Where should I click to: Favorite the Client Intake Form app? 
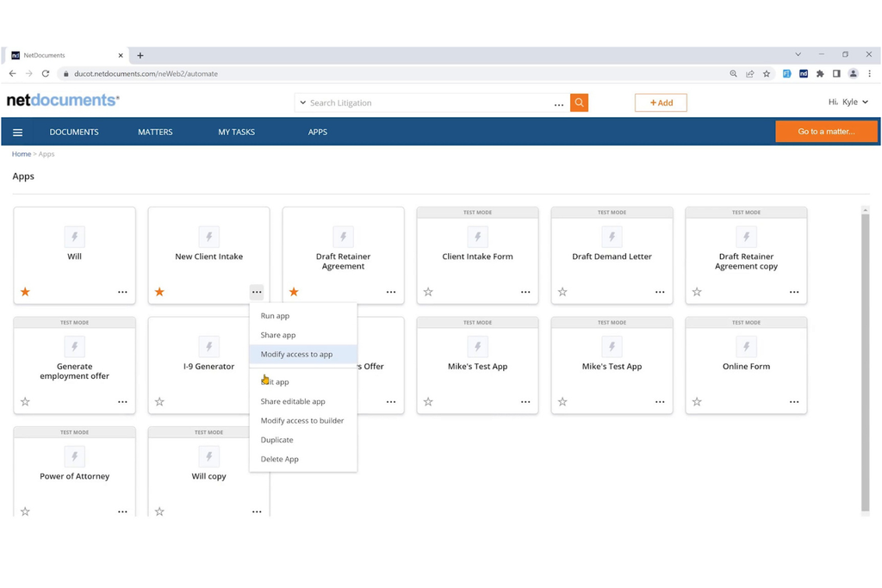click(428, 292)
